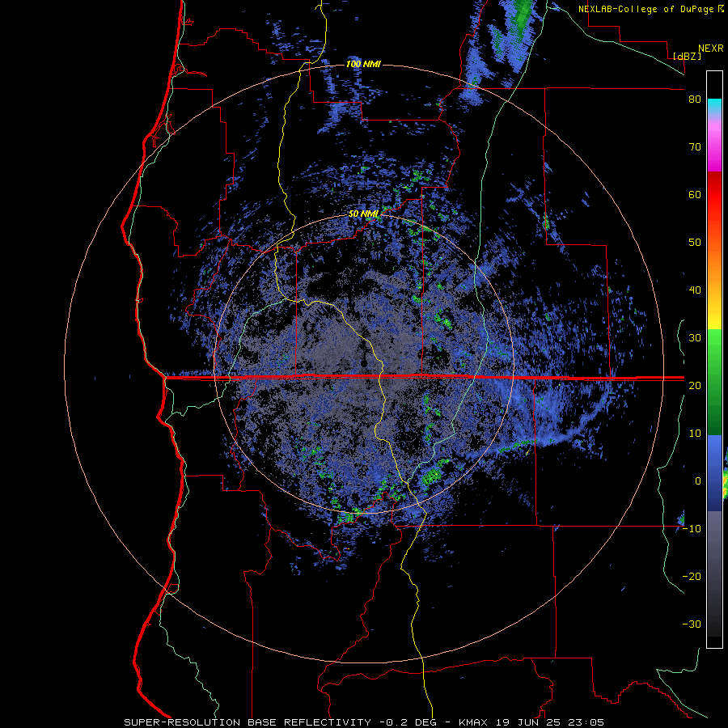Viewport: 728px width, 728px height.
Task: Click the "[dBZ]" unit label
Action: point(687,56)
